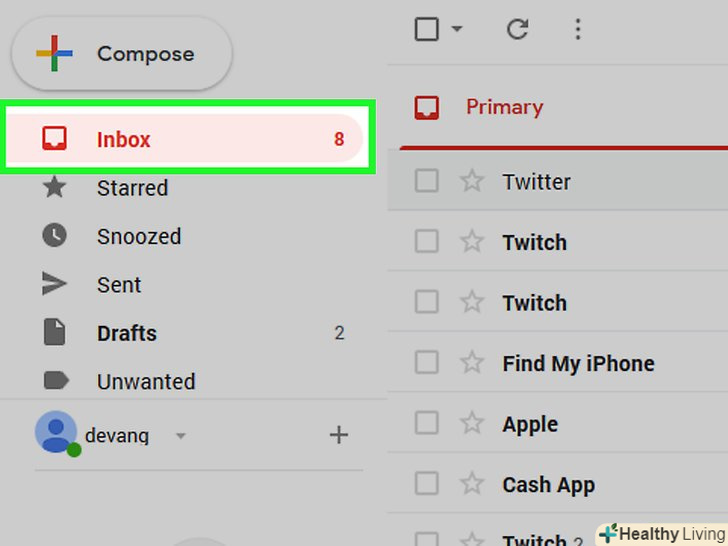This screenshot has width=728, height=546.
Task: Open the Unwanted label
Action: [x=145, y=381]
